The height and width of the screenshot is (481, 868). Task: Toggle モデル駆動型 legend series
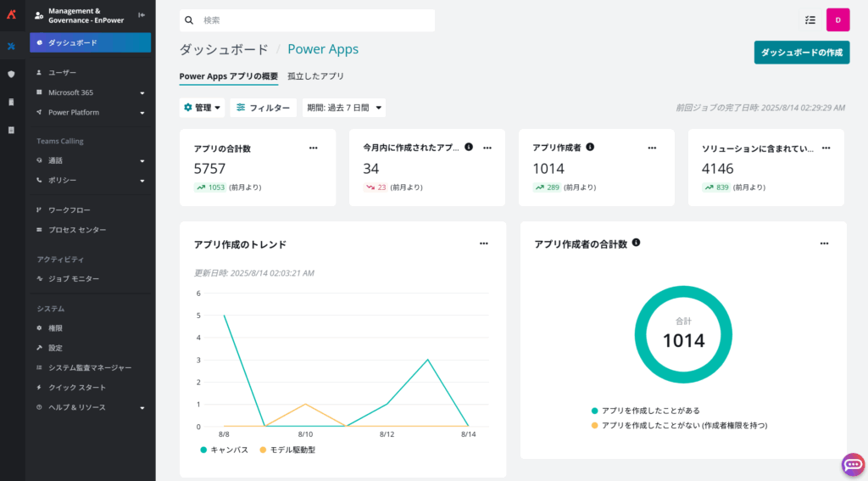[287, 450]
